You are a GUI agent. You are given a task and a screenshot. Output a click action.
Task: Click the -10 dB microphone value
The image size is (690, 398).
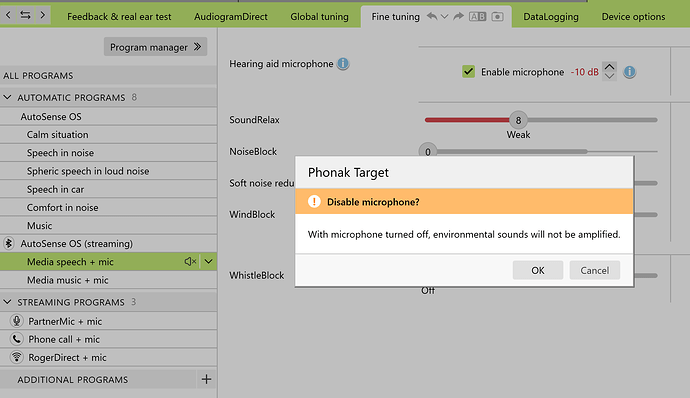point(584,72)
